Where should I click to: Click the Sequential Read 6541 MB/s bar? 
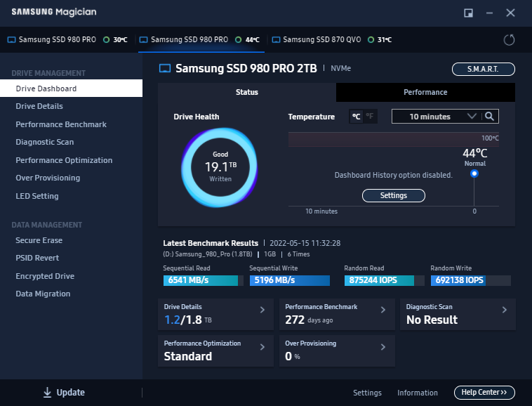[204, 280]
